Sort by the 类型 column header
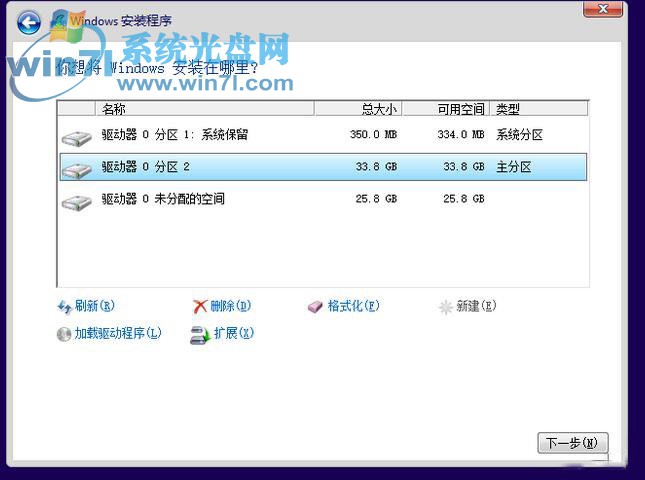Screen dimensions: 645x480 [x=539, y=109]
